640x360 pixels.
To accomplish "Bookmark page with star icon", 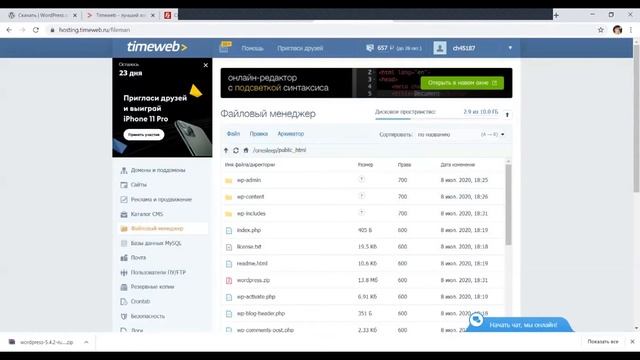I will [x=600, y=30].
